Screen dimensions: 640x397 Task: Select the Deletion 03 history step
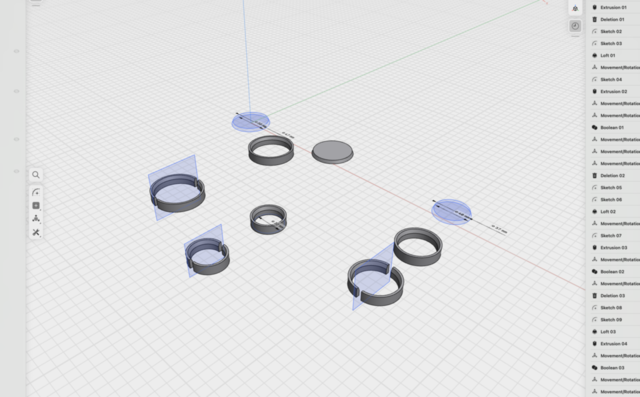[613, 296]
